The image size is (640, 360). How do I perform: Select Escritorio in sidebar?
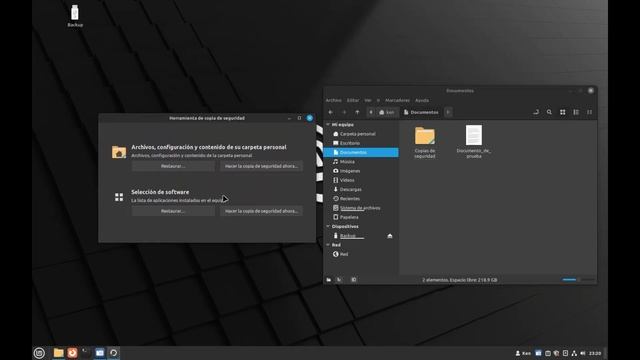(x=361, y=143)
